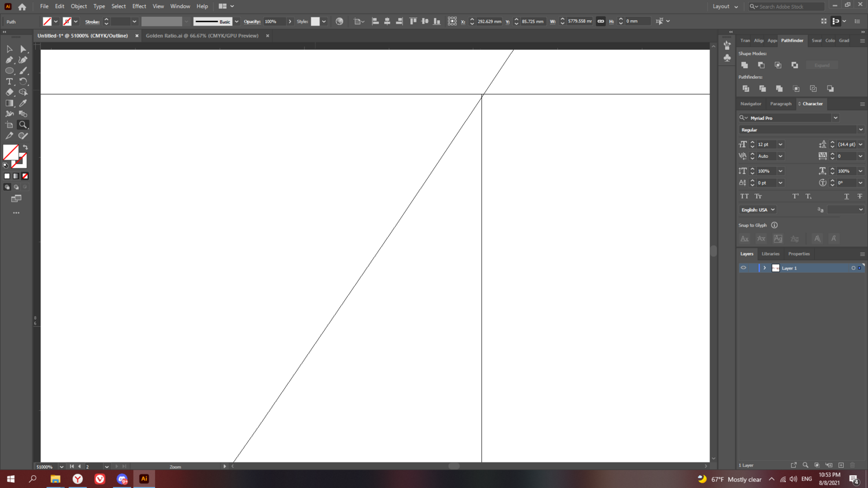Click the Stroke label link
The height and width of the screenshot is (488, 868).
pos(93,21)
